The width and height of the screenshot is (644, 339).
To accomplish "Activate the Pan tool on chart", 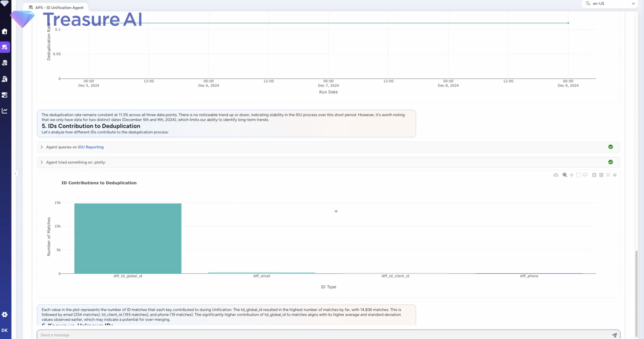I will point(572,175).
